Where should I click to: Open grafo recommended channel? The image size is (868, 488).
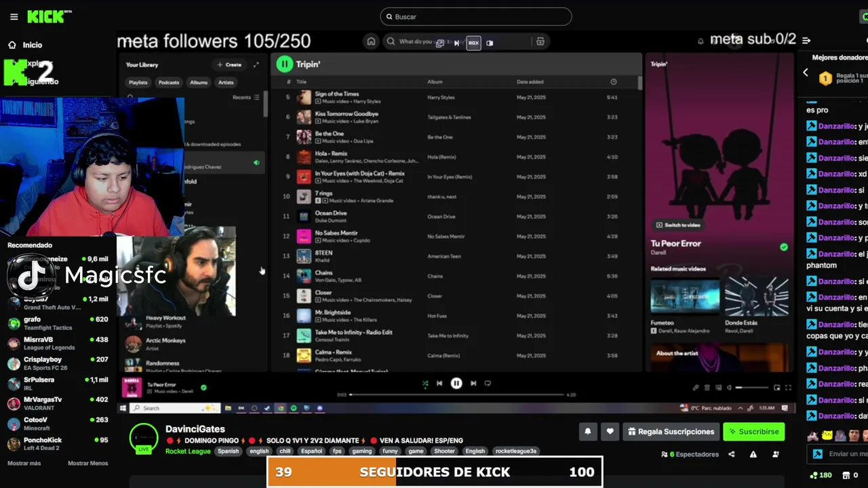(x=58, y=323)
